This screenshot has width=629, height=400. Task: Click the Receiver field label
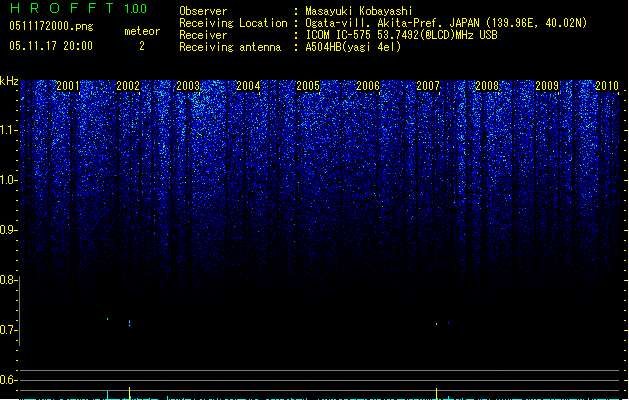click(x=203, y=35)
